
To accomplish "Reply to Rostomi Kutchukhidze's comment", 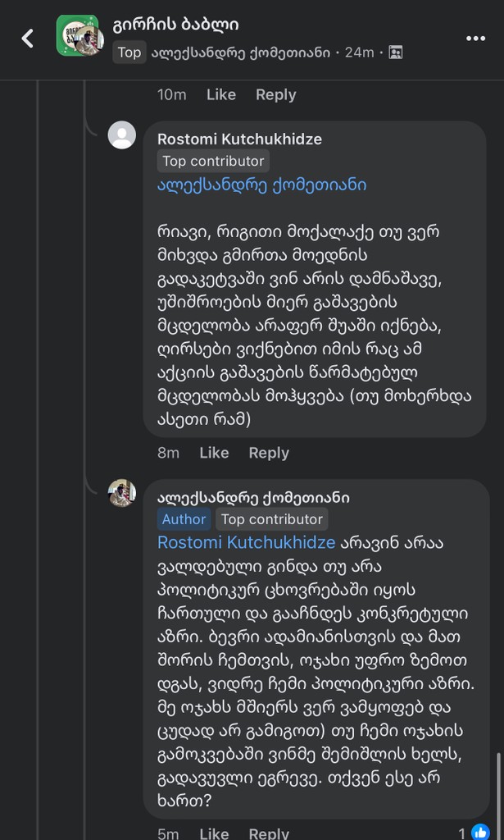I will tap(268, 453).
